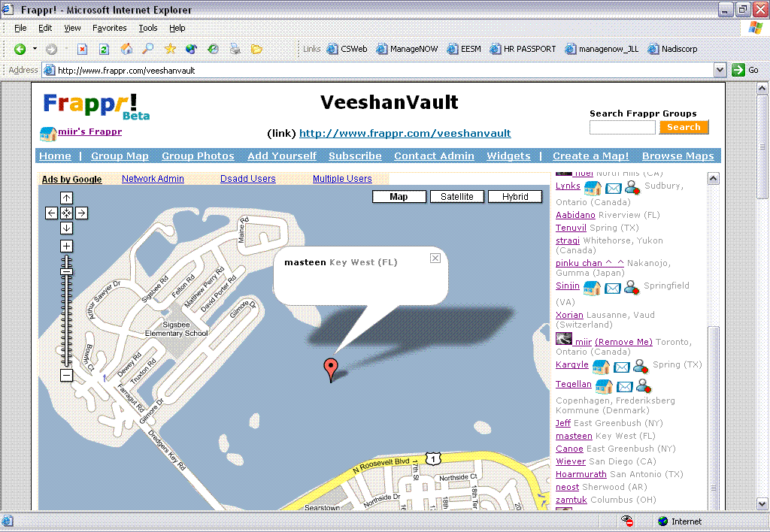Click the orange Search button
Viewport: 770px width, 532px height.
point(684,127)
